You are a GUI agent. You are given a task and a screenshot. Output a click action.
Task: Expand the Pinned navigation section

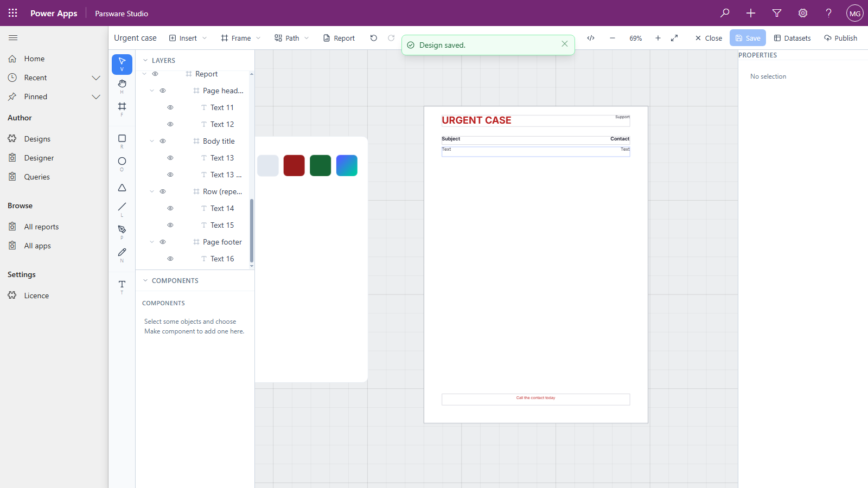tap(96, 97)
